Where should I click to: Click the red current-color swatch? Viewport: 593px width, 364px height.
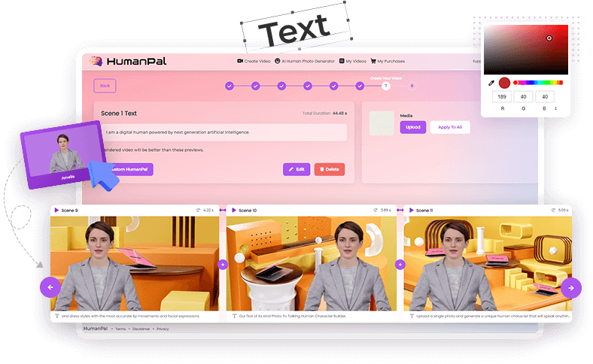(504, 83)
